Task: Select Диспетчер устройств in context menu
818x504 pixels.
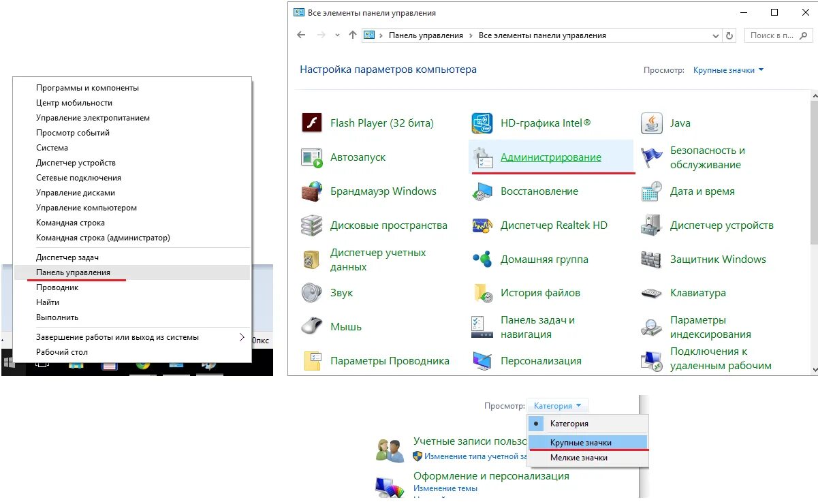Action: coord(133,163)
